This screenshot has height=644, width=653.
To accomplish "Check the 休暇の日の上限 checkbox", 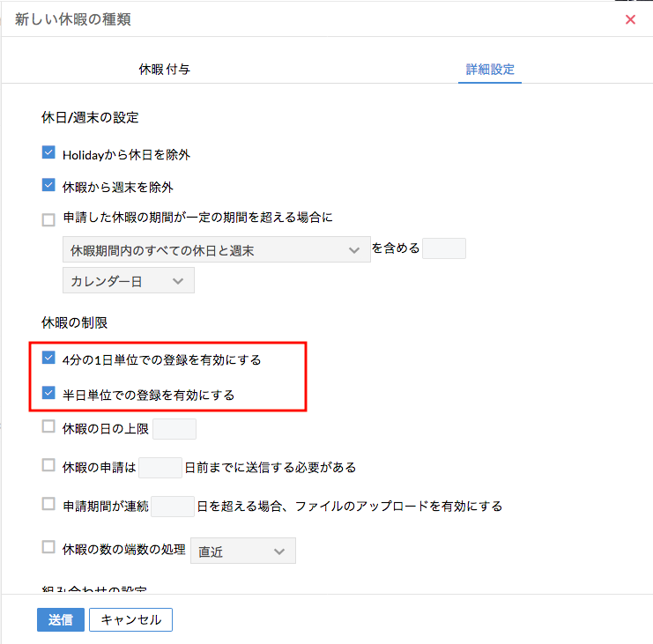I will pyautogui.click(x=48, y=428).
